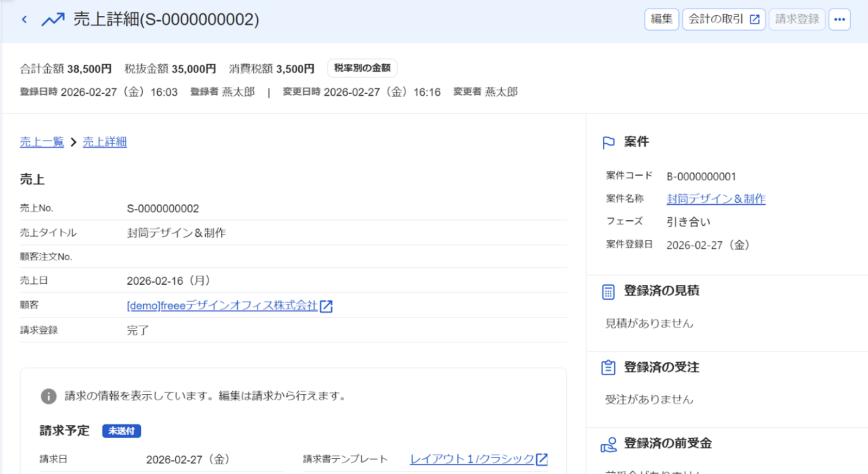Select 登録者 燕太郎 text
Viewport: 868px width, 474px height.
pyautogui.click(x=222, y=92)
